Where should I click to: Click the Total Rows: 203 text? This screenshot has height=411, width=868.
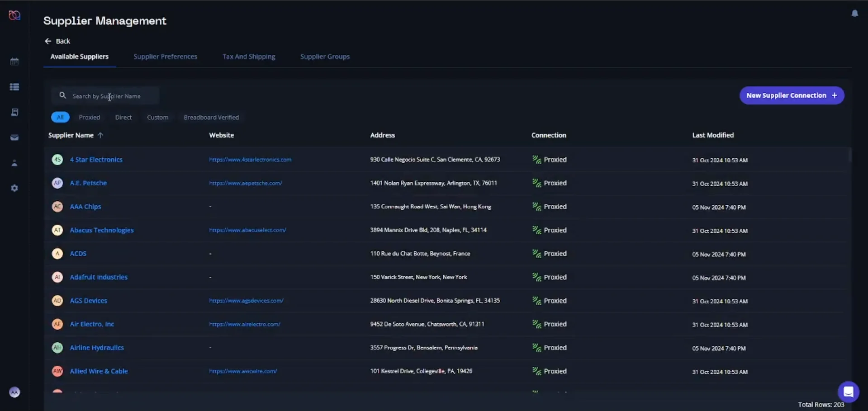(821, 405)
